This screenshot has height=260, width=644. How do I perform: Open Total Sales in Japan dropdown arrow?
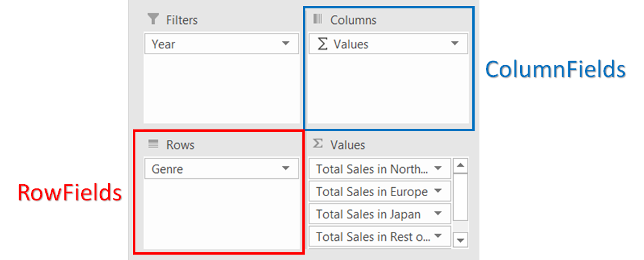pyautogui.click(x=438, y=214)
